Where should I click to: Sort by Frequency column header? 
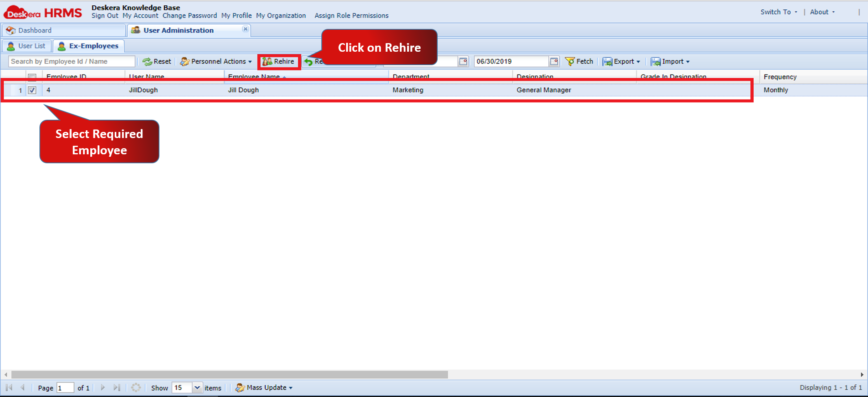(x=813, y=77)
